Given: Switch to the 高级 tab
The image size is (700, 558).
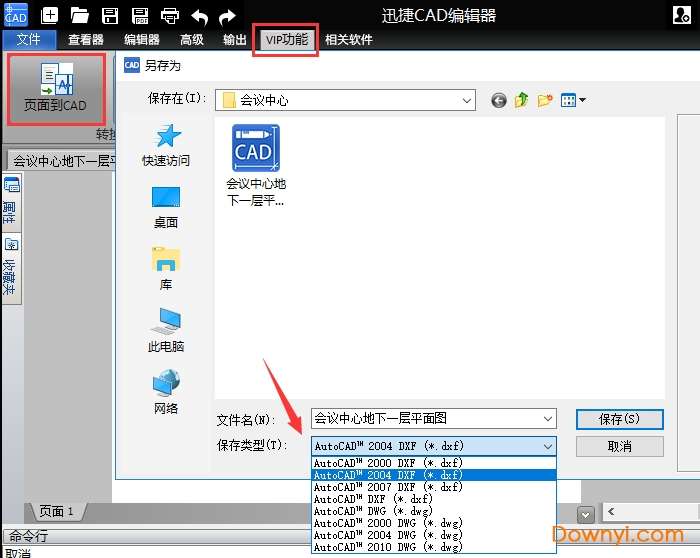Looking at the screenshot, I should coord(192,40).
